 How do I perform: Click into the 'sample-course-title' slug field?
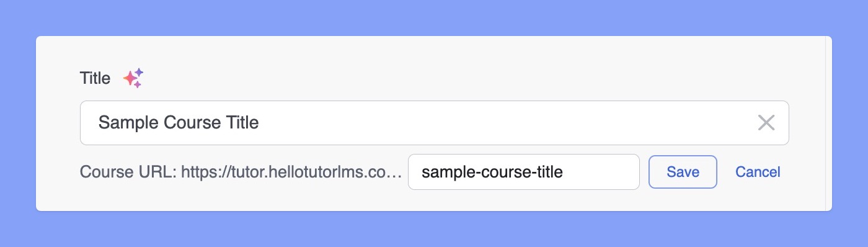click(x=523, y=172)
